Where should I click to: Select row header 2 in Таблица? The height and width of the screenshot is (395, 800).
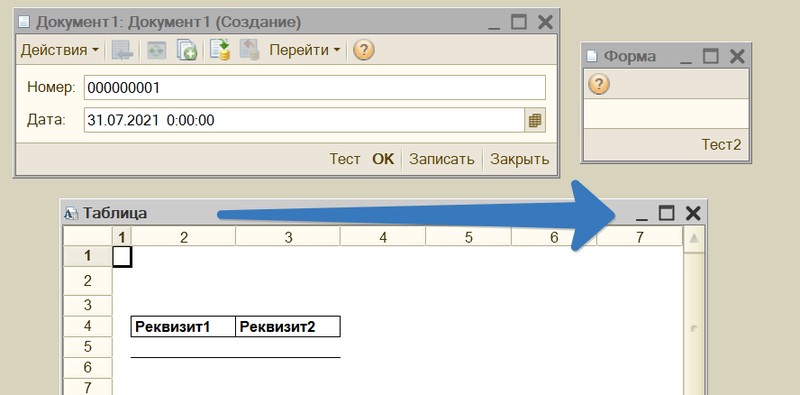87,281
